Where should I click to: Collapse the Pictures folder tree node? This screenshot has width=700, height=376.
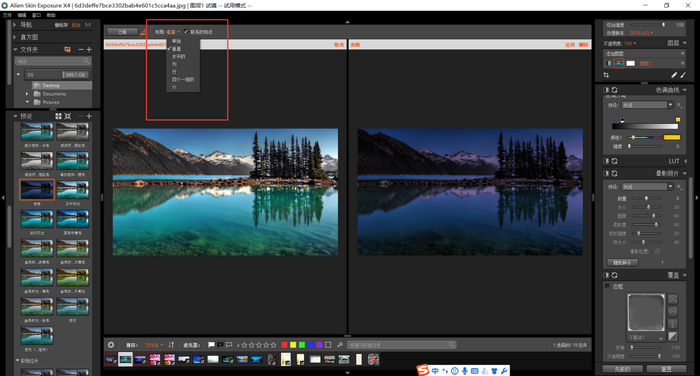coord(27,102)
